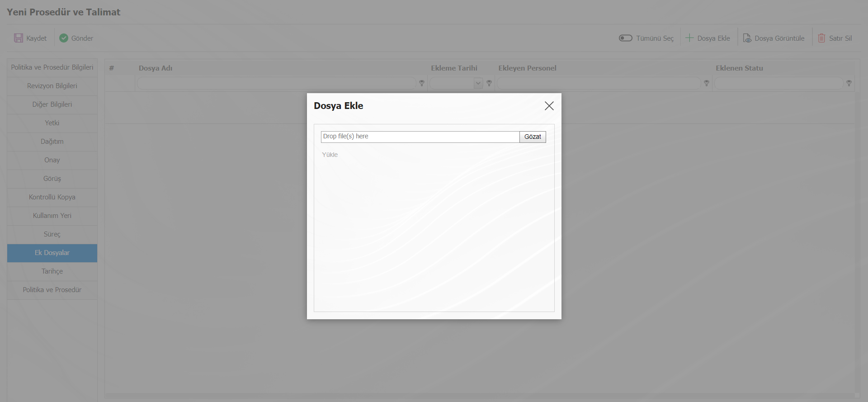Open the Onay tab
Image resolution: width=868 pixels, height=402 pixels.
pos(52,160)
